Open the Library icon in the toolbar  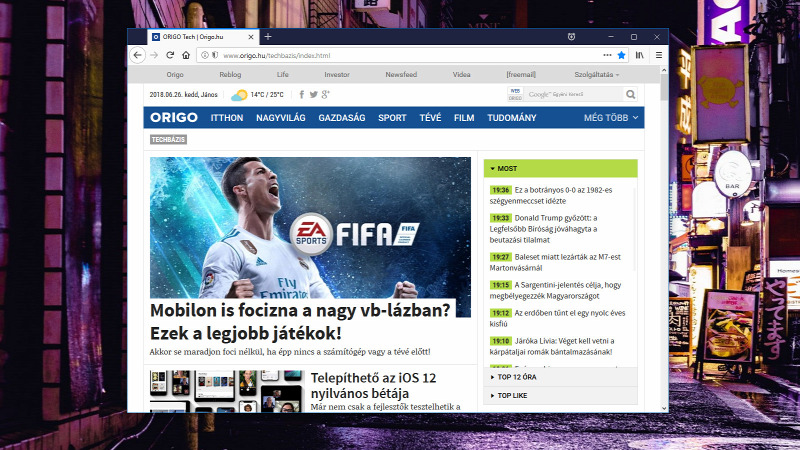pos(640,55)
